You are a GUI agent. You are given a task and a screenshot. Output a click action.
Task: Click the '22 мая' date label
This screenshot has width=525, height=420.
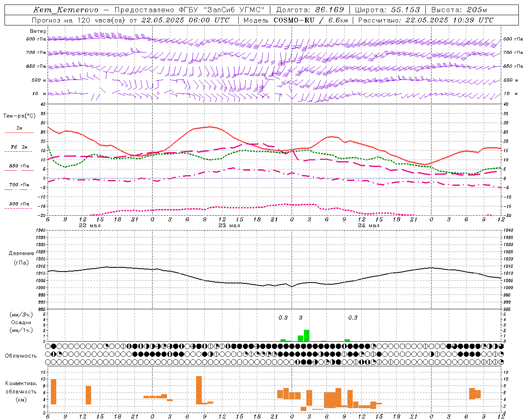[x=89, y=226]
